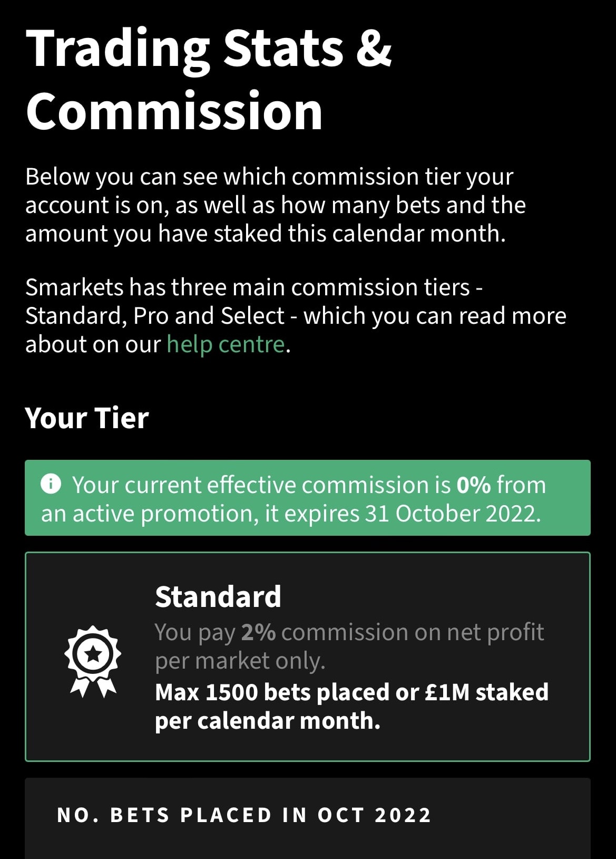The image size is (616, 859).
Task: Click the Standard tier award ribbon icon
Action: click(93, 660)
